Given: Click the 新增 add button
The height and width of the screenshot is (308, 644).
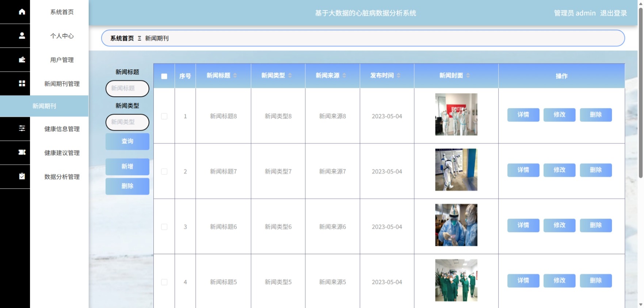Looking at the screenshot, I should point(127,166).
